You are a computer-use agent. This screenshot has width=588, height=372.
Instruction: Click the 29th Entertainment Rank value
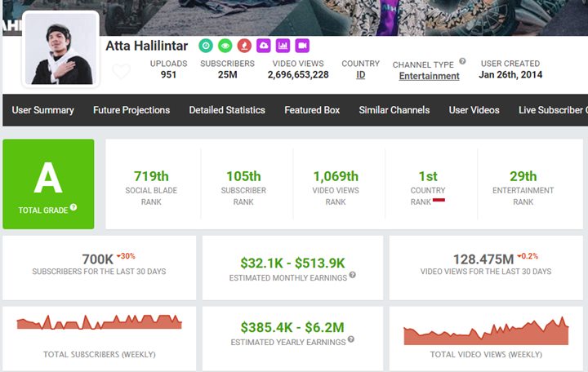tap(523, 176)
